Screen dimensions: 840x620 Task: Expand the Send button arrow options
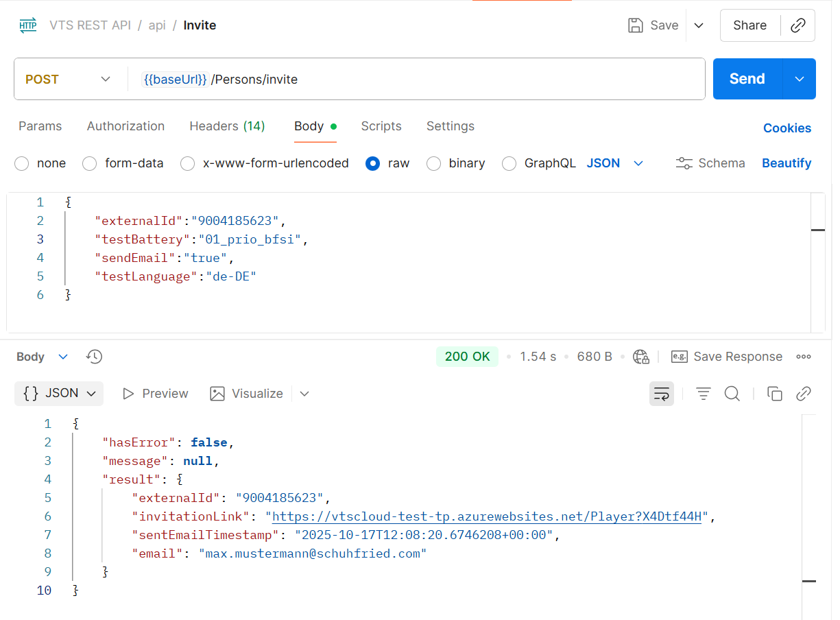[799, 80]
